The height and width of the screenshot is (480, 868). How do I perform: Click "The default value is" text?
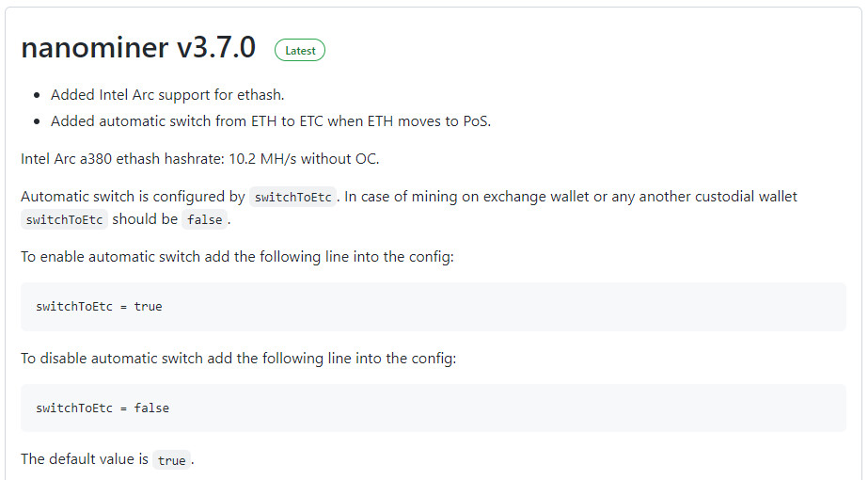(x=85, y=459)
